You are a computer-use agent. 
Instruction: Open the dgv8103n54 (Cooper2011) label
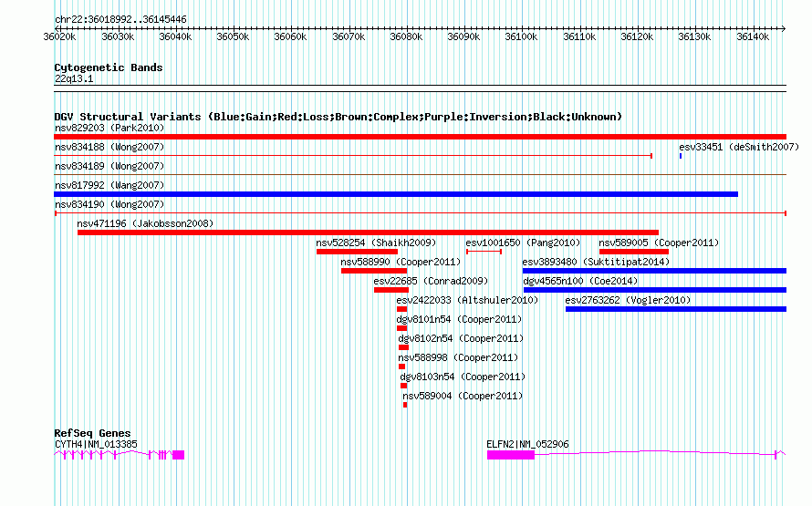[463, 377]
